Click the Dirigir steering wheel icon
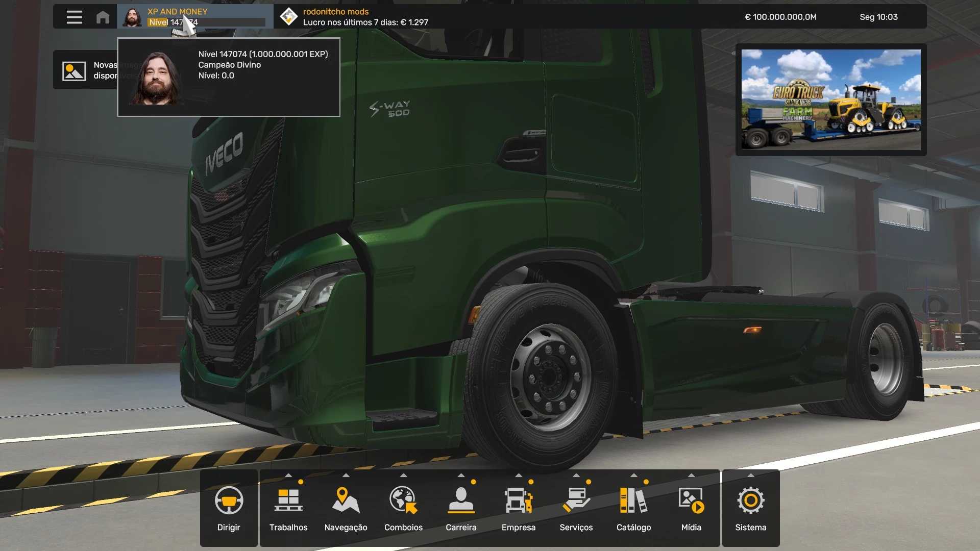The height and width of the screenshot is (551, 980). pos(229,500)
